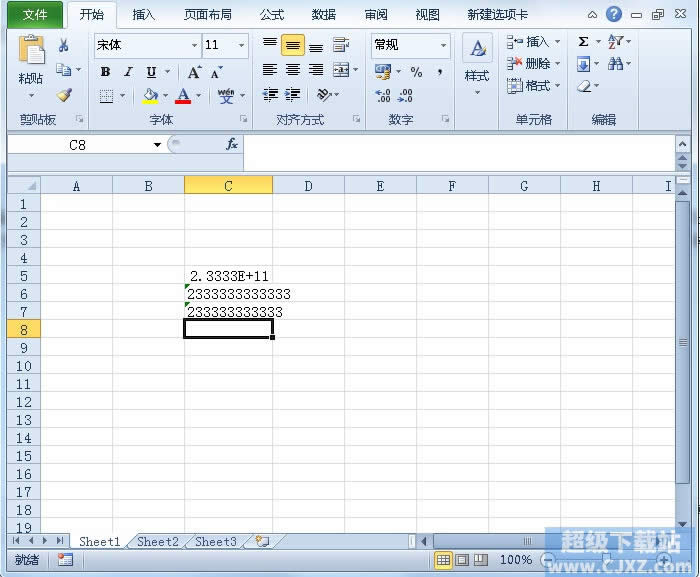Click the wén phonetic guide icon
Viewport: 700px width, 577px height.
[226, 96]
